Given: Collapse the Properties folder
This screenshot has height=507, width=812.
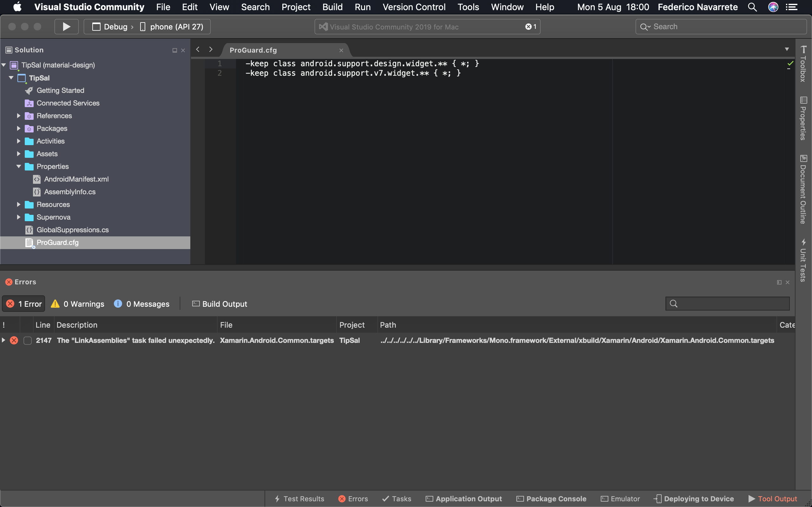Looking at the screenshot, I should (18, 166).
